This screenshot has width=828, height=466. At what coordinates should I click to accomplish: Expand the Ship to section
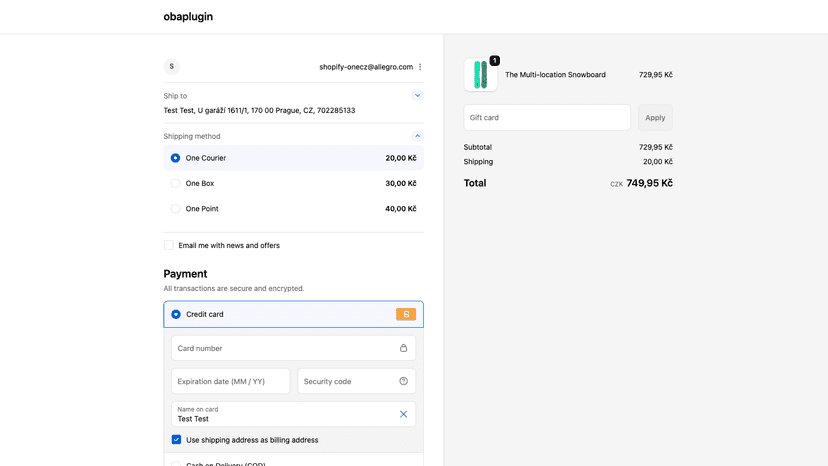(417, 96)
